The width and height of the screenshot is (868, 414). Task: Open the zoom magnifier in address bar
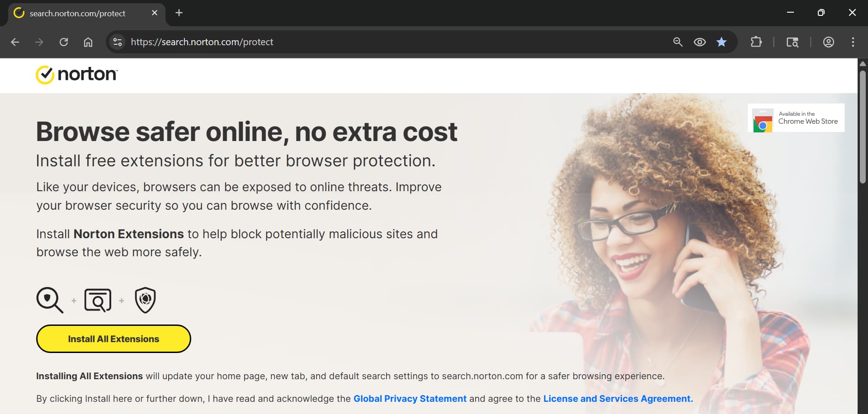coord(678,42)
